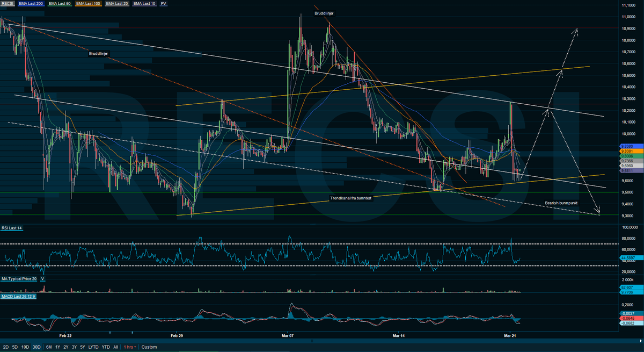Switch the chart range to 10D
Viewport: 644px width, 352px height.
pos(25,347)
